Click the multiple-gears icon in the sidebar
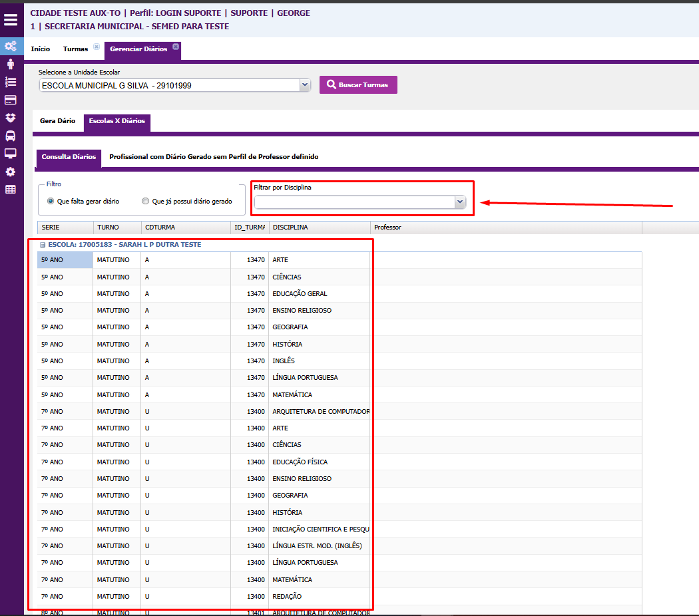699x616 pixels. [x=11, y=47]
